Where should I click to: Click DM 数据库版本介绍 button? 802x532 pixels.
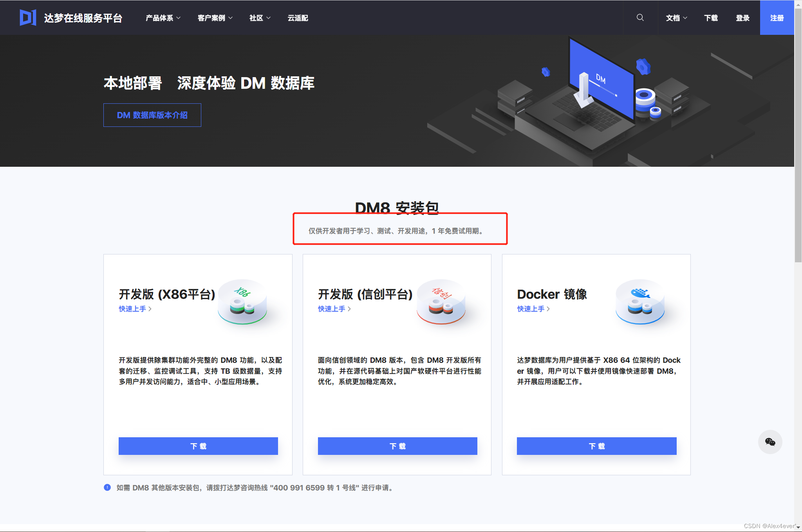tap(152, 115)
